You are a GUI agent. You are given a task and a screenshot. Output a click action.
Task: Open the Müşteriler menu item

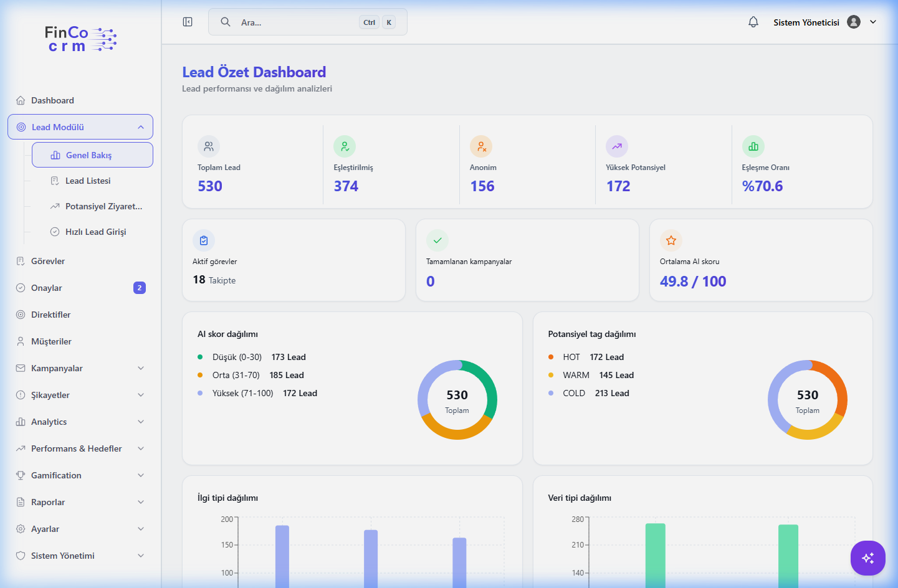[80, 341]
